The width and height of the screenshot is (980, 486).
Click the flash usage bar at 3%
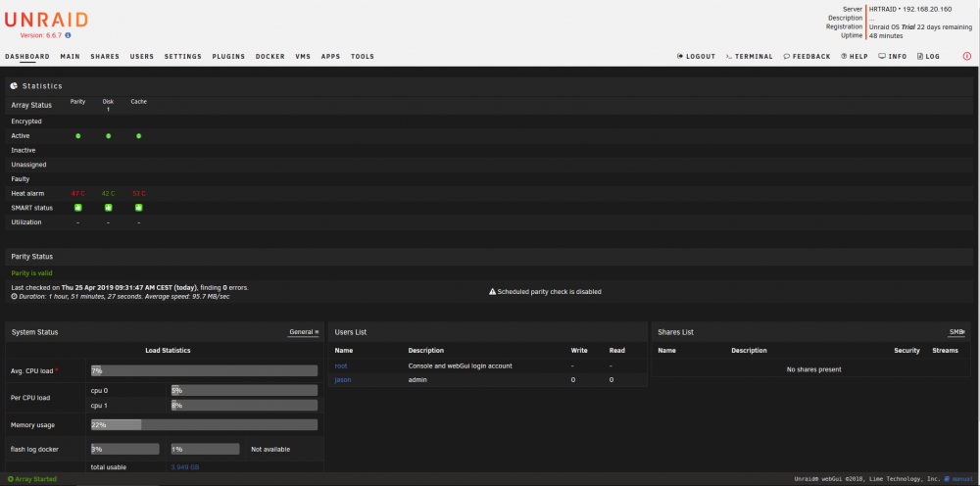click(125, 449)
